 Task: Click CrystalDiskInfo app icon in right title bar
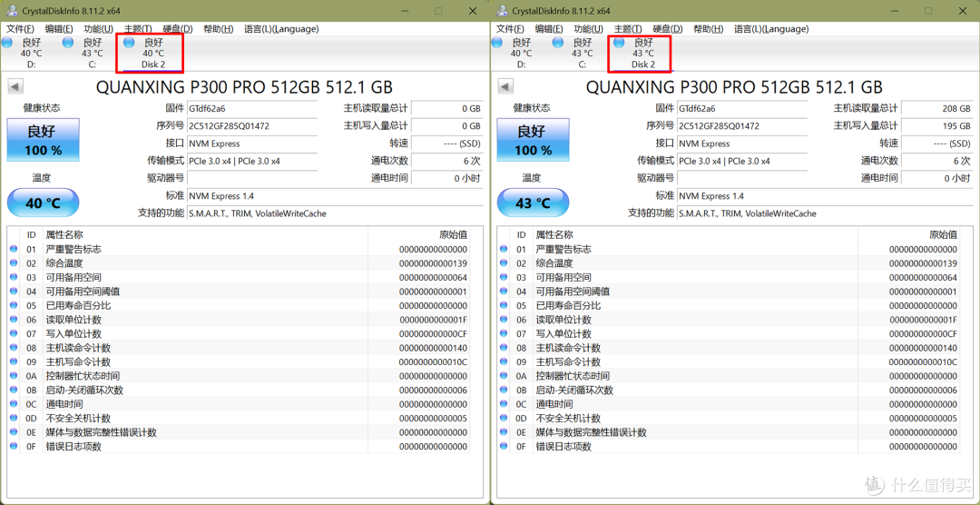(502, 11)
